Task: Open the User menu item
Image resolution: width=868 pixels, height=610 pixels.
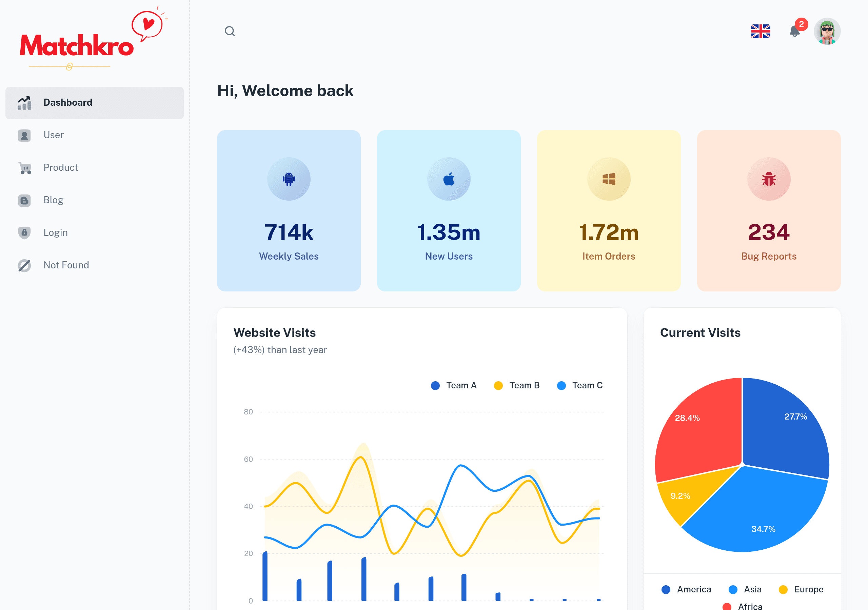Action: (95, 135)
